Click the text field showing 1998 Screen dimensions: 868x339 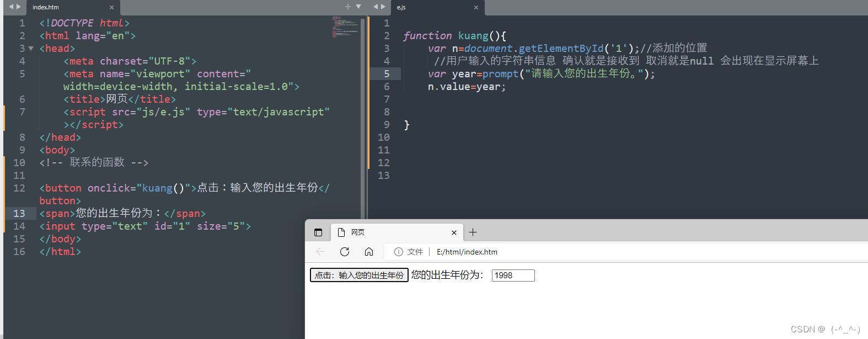(513, 276)
